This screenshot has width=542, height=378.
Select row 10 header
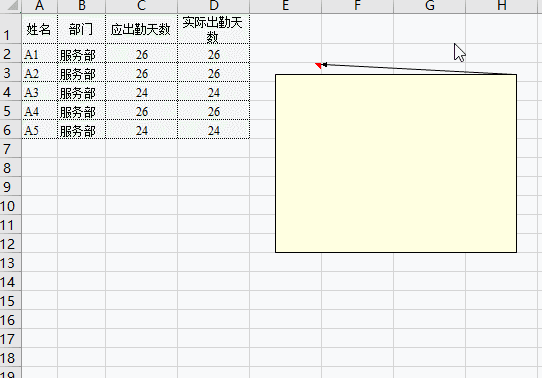(10, 205)
